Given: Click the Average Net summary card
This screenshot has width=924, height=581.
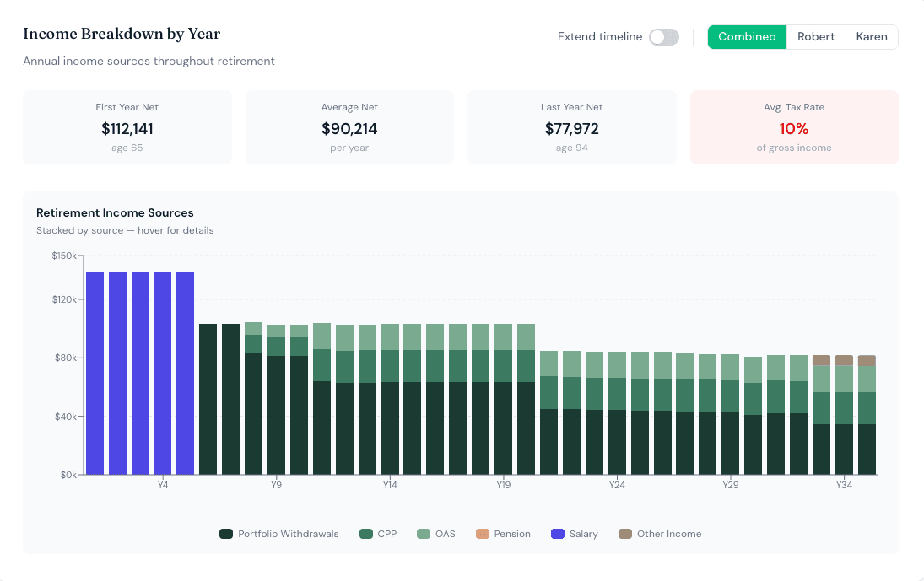Looking at the screenshot, I should [349, 127].
